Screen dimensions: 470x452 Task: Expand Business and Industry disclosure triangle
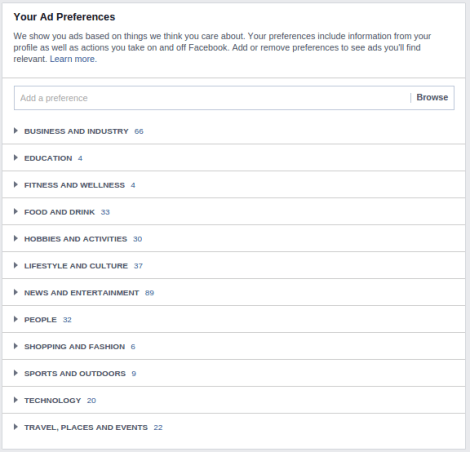pyautogui.click(x=16, y=131)
